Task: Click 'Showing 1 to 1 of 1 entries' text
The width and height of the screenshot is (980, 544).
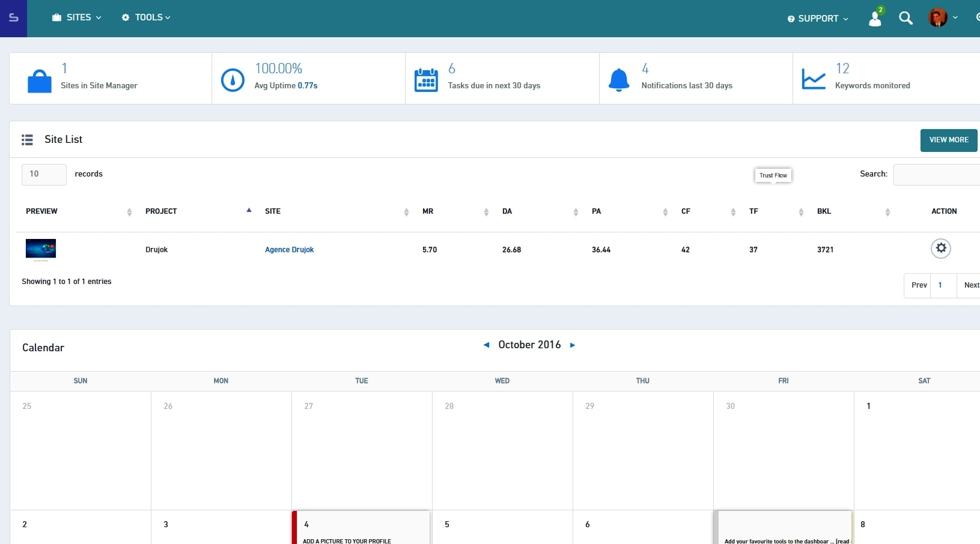Action: (67, 282)
